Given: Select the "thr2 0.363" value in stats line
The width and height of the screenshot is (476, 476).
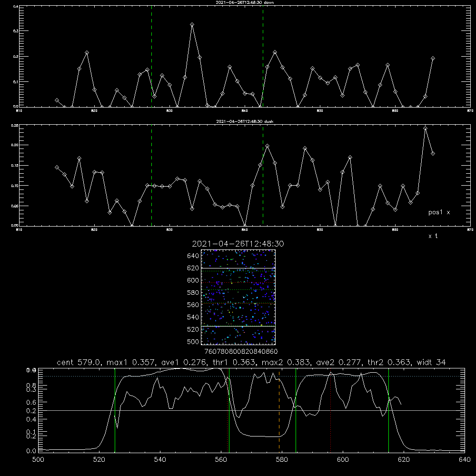Looking at the screenshot, I should pos(390,362).
